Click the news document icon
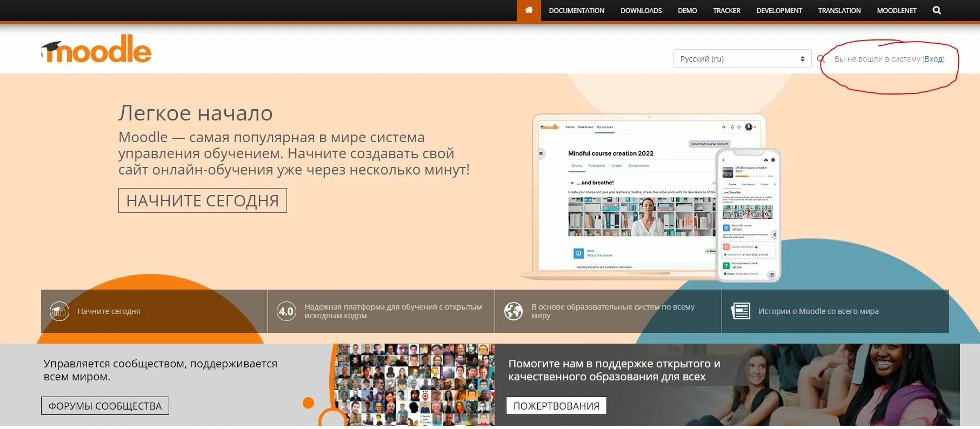Screen dimensions: 980x429 pos(741,311)
